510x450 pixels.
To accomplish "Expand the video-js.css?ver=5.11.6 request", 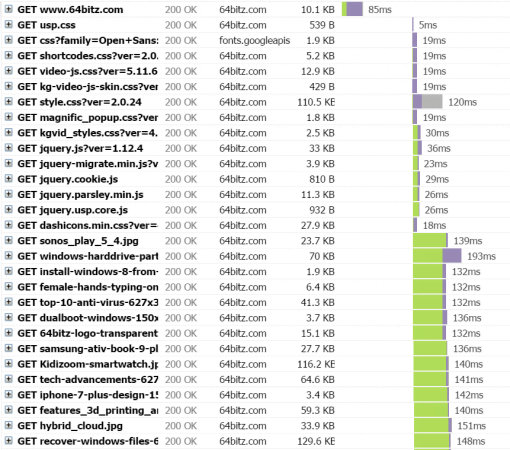I will 9,71.
